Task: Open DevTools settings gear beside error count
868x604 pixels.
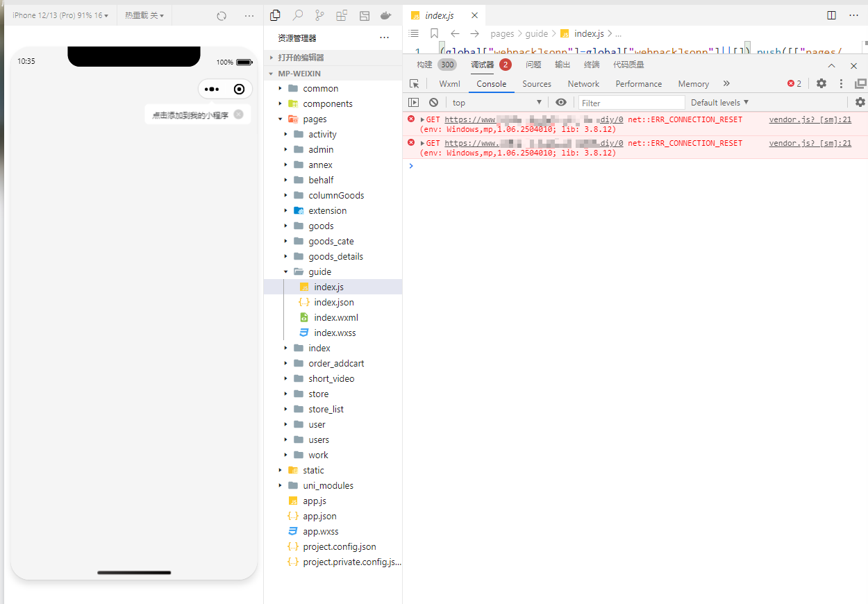Action: tap(821, 83)
